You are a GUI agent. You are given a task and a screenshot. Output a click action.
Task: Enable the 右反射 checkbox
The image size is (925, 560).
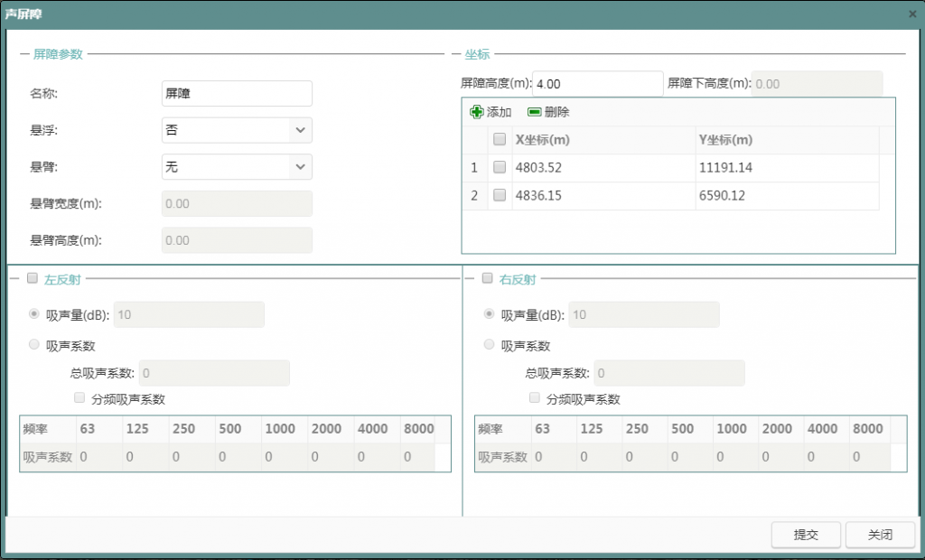(x=488, y=278)
